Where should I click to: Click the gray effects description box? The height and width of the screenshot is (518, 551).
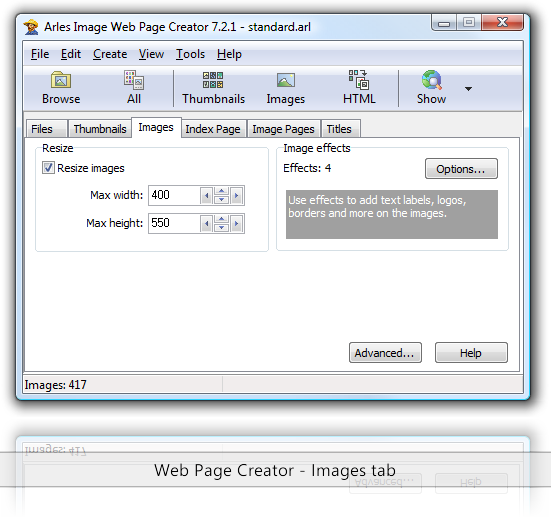click(391, 214)
